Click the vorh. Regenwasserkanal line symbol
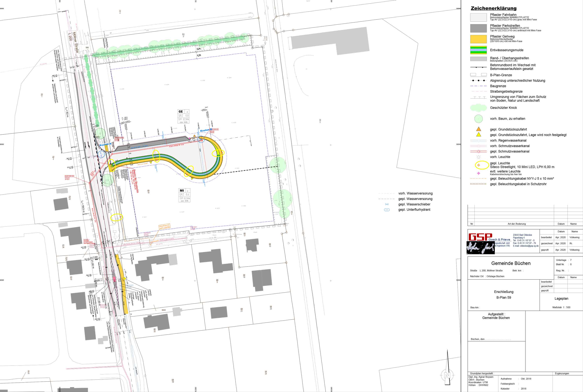Viewport: 583px width, 392px height. click(x=478, y=140)
